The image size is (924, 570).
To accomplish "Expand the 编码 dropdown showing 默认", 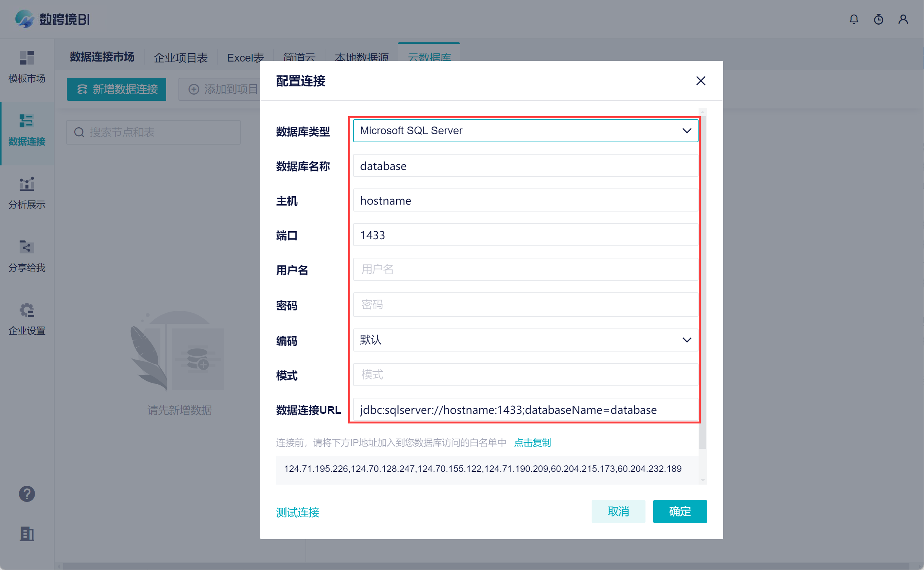I will coord(525,340).
